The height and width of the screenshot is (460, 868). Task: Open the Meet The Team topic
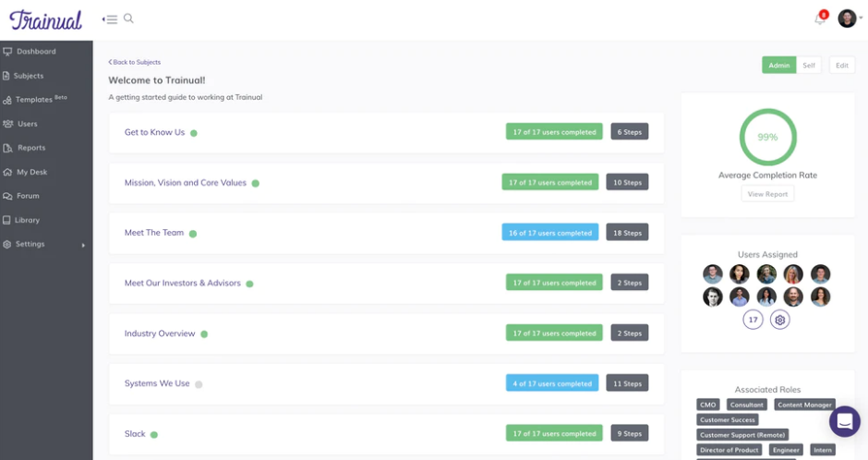(154, 233)
